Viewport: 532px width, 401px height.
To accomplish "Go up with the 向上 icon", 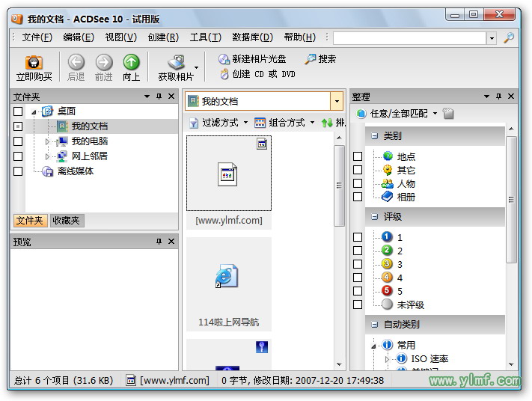I will (131, 62).
